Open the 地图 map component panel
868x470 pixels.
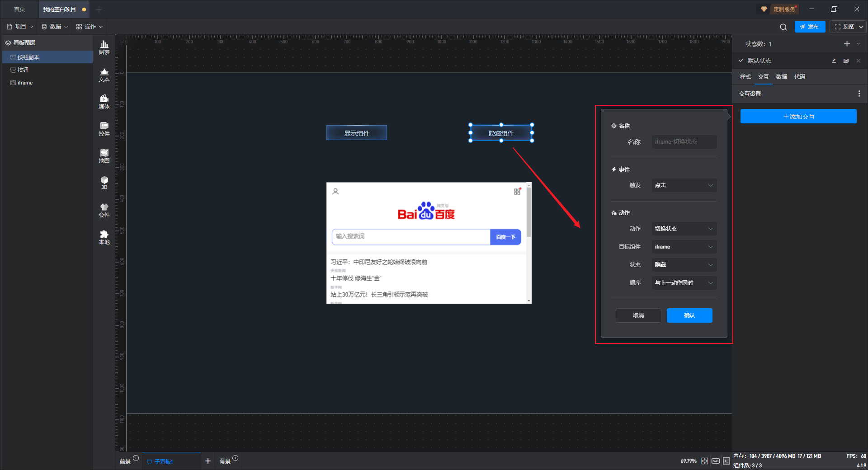(104, 156)
